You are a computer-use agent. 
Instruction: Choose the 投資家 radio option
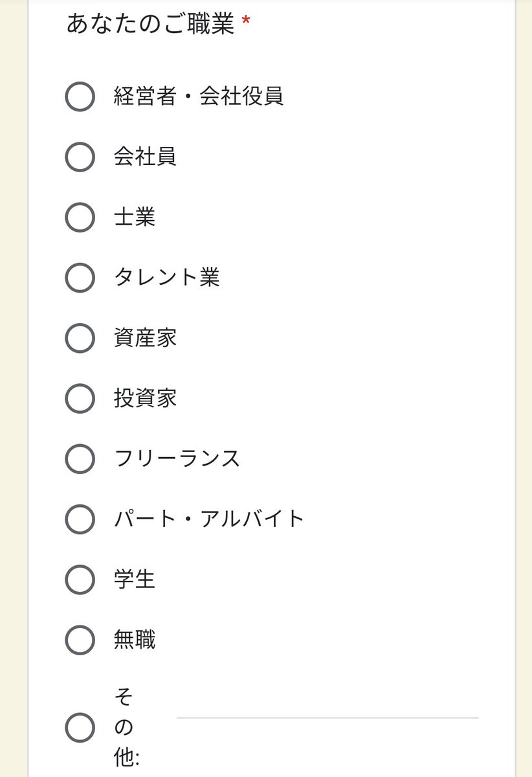[80, 398]
